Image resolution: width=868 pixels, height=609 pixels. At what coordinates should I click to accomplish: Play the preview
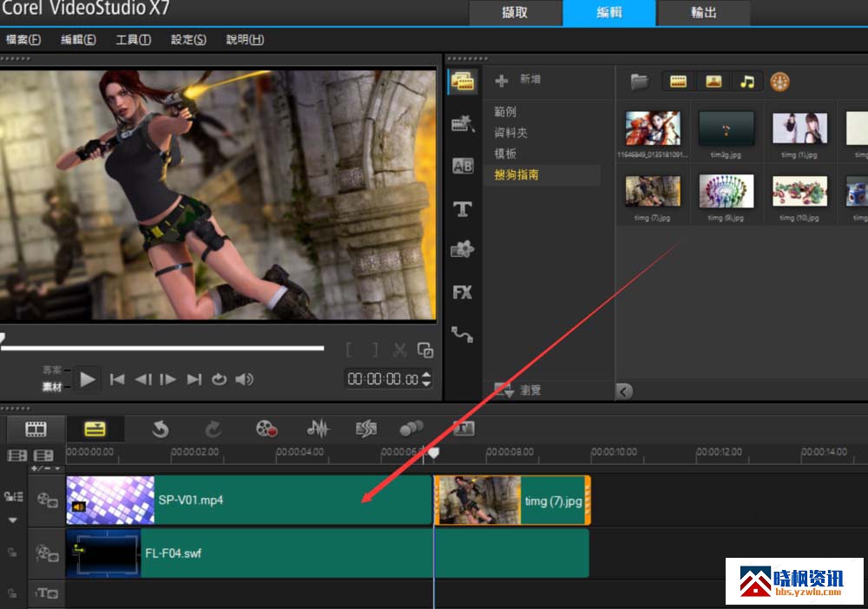tap(87, 379)
